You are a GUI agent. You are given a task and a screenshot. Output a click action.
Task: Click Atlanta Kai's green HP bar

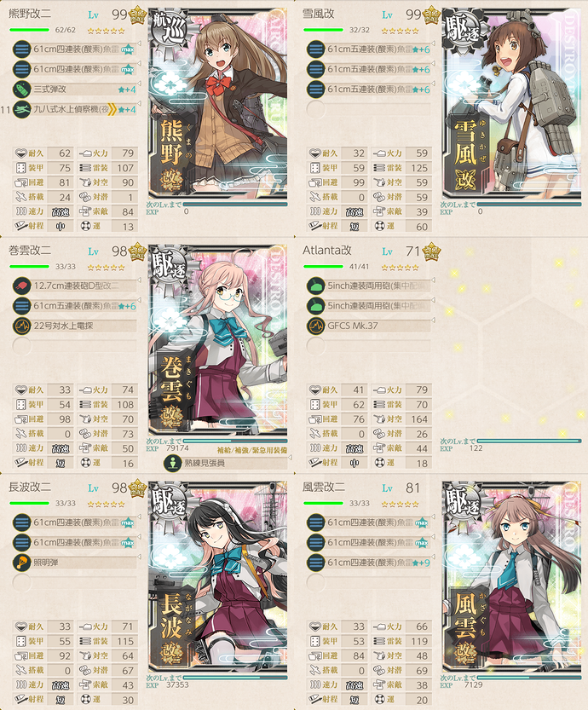pos(323,267)
